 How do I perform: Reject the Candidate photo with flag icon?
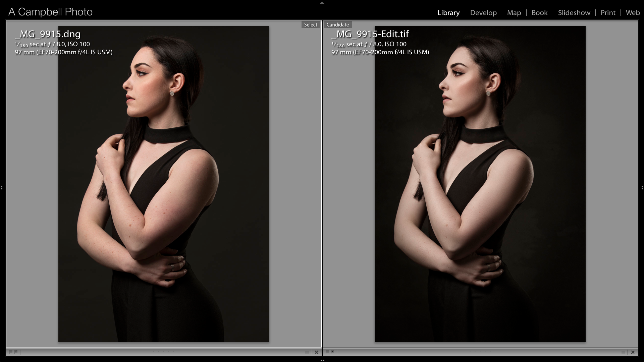(x=332, y=352)
